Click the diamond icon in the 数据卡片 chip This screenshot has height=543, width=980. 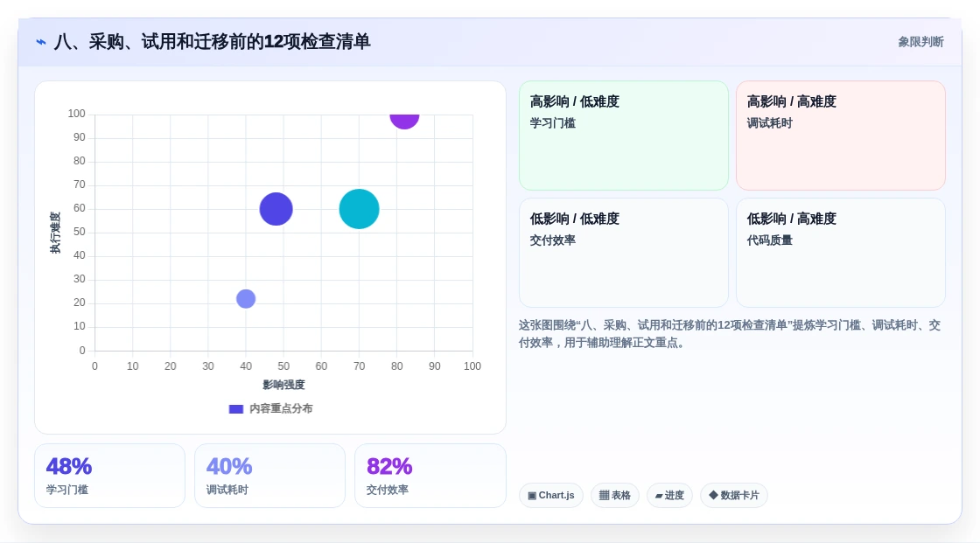point(713,495)
